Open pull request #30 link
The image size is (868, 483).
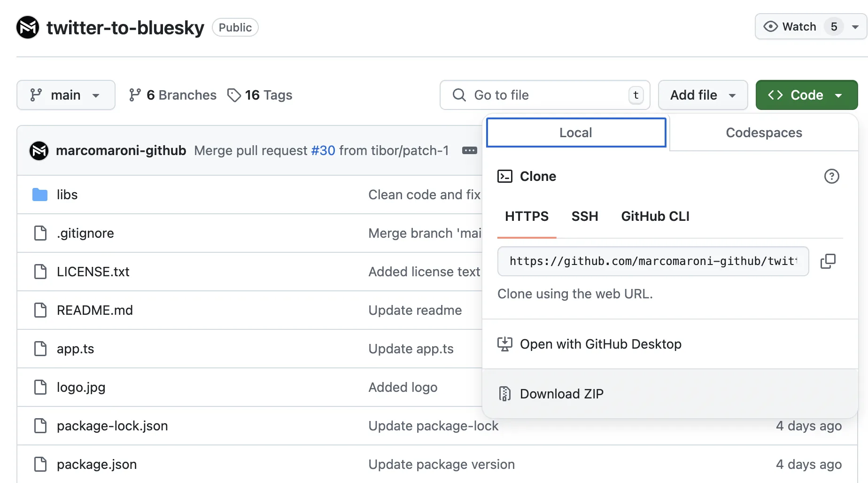323,150
